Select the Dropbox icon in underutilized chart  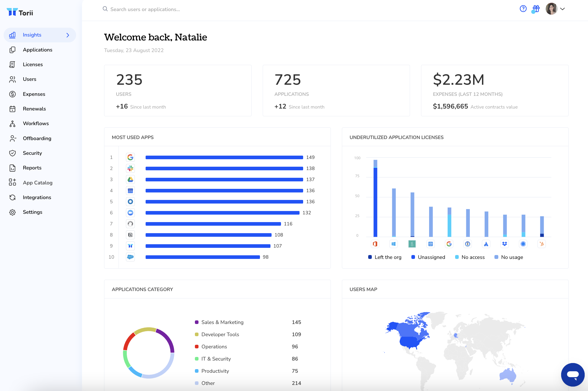pyautogui.click(x=505, y=244)
